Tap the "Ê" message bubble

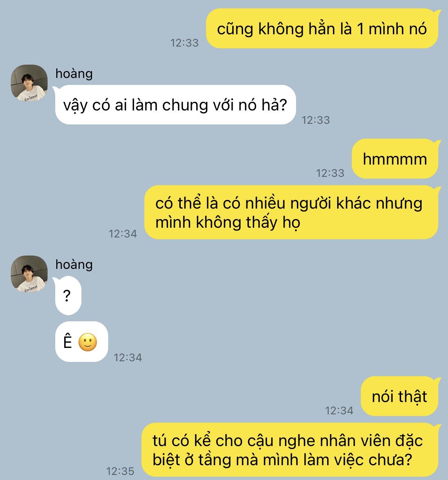click(x=82, y=342)
